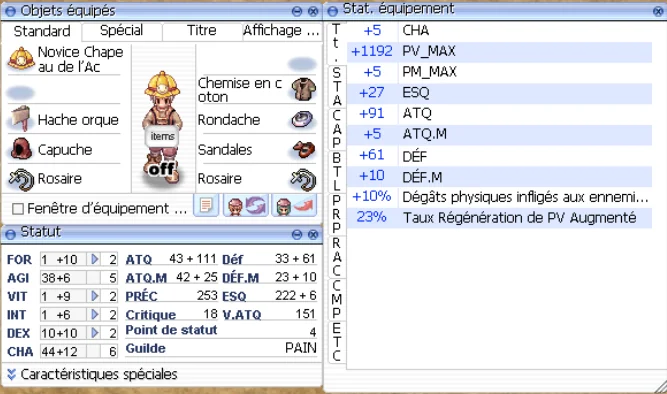The image size is (667, 394).
Task: Click the +91 ATQ stat row
Action: point(499,114)
